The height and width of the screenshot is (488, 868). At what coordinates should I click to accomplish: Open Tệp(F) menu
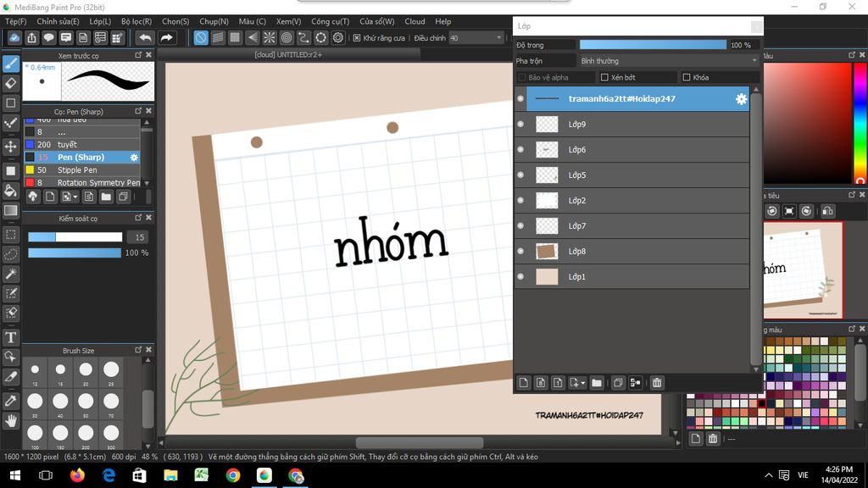click(x=15, y=21)
